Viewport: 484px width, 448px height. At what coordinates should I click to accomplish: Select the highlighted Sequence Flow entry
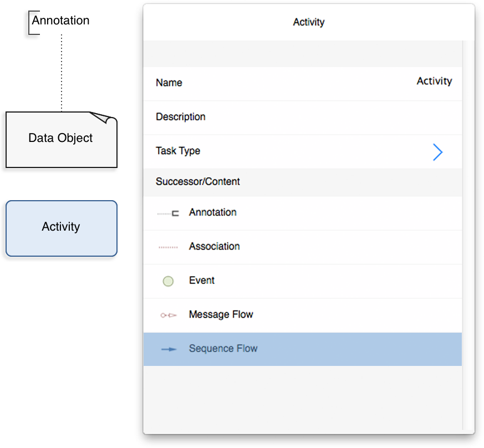(x=303, y=349)
